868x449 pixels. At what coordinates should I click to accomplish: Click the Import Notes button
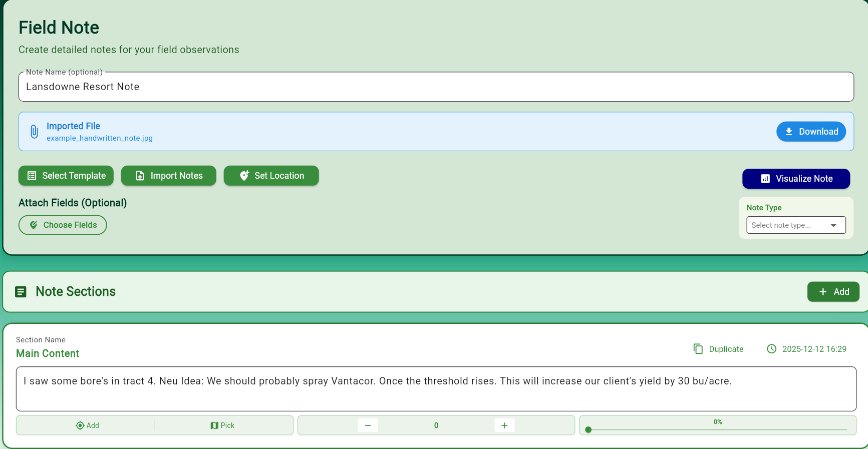tap(169, 176)
